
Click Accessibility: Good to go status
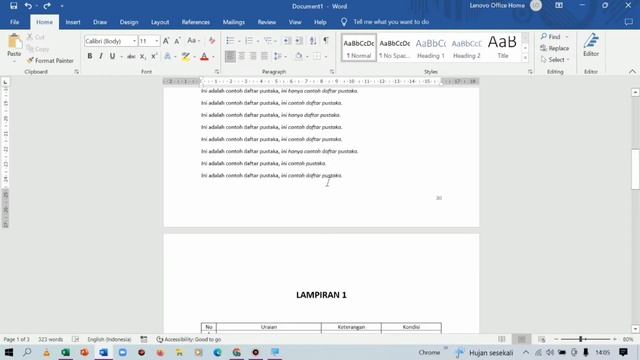189,339
